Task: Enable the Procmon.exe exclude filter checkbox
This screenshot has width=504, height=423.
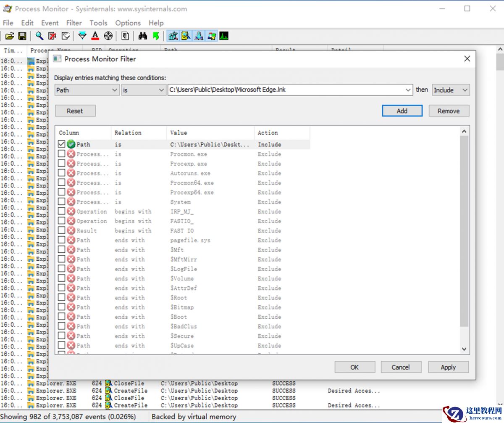Action: pos(62,154)
